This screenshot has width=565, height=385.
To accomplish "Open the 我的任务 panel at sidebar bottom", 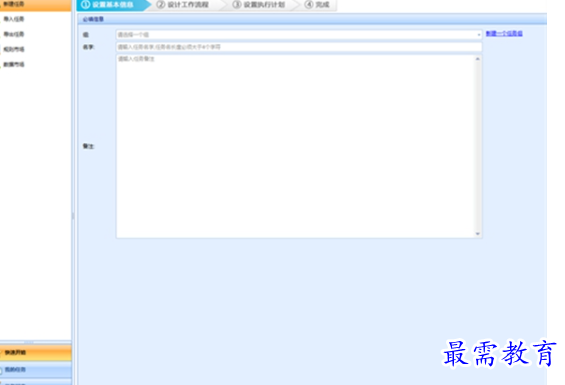I will 36,369.
